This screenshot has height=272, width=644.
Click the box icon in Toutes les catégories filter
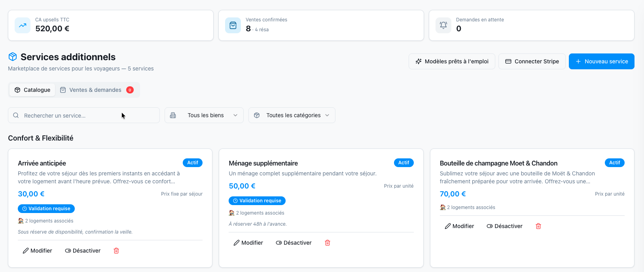257,115
